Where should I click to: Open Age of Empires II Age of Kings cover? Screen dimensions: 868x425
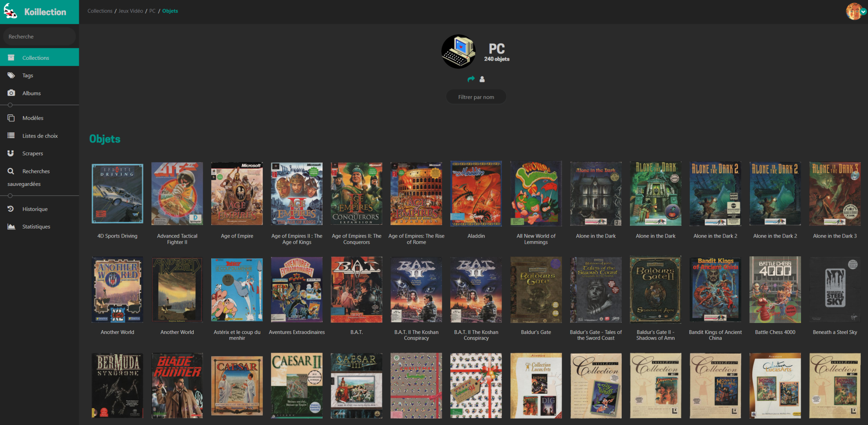click(297, 193)
